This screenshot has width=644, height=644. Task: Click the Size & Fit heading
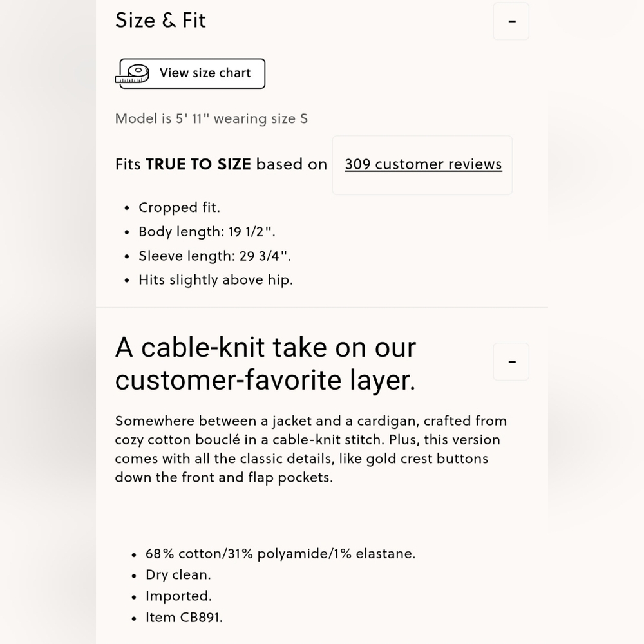click(x=160, y=21)
